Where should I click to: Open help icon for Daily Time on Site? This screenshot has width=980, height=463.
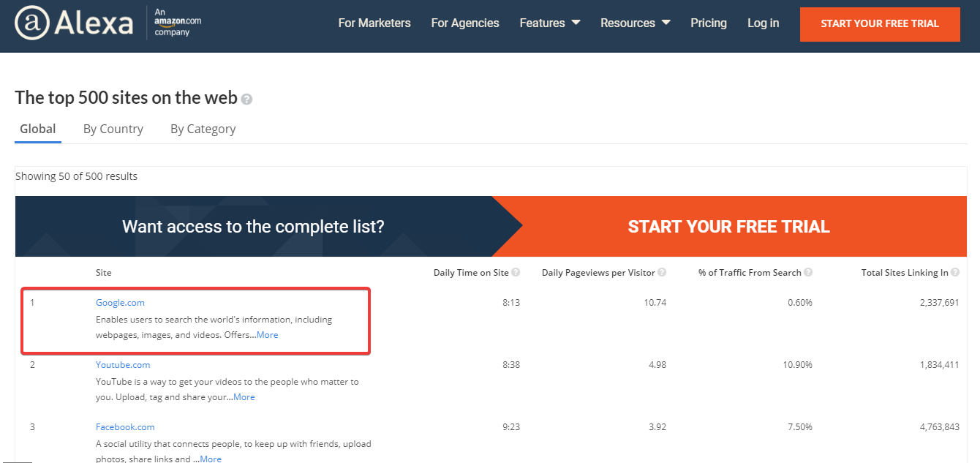[516, 272]
